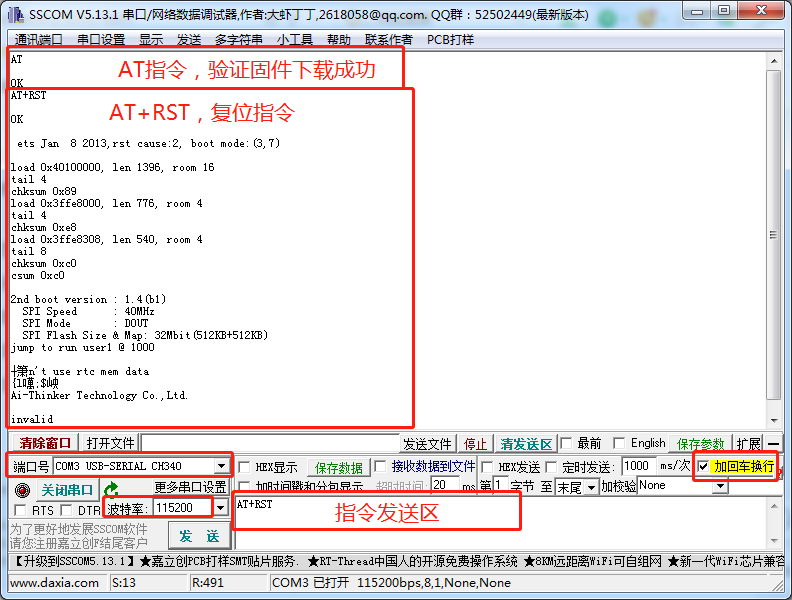Image resolution: width=792 pixels, height=600 pixels.
Task: Toggle the 加时间戳和分包显示 checkbox
Action: pyautogui.click(x=244, y=486)
